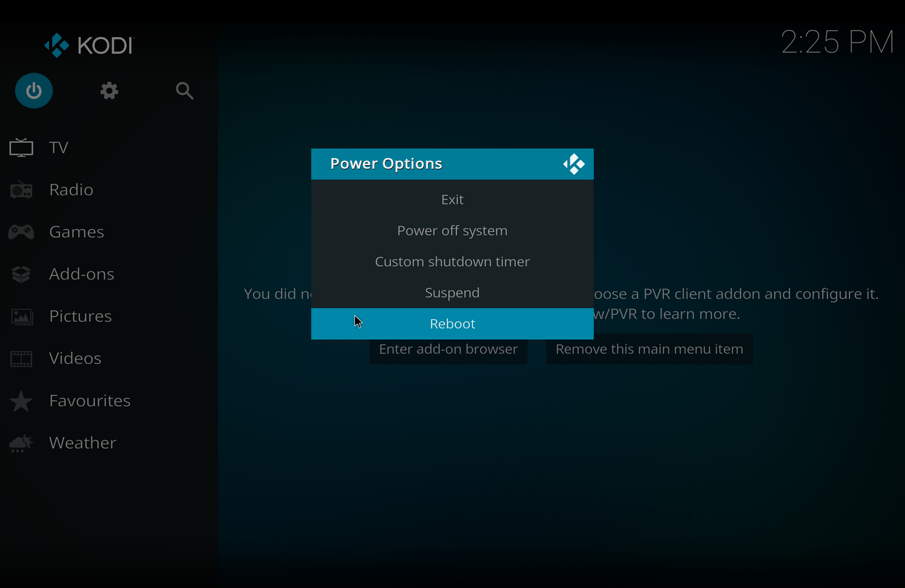Click the Videos film strip icon

pos(21,359)
